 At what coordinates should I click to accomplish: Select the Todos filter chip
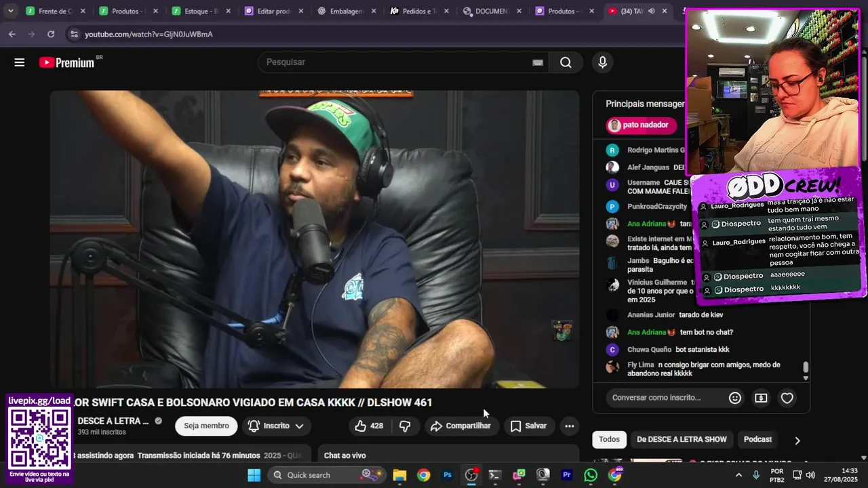click(x=609, y=439)
